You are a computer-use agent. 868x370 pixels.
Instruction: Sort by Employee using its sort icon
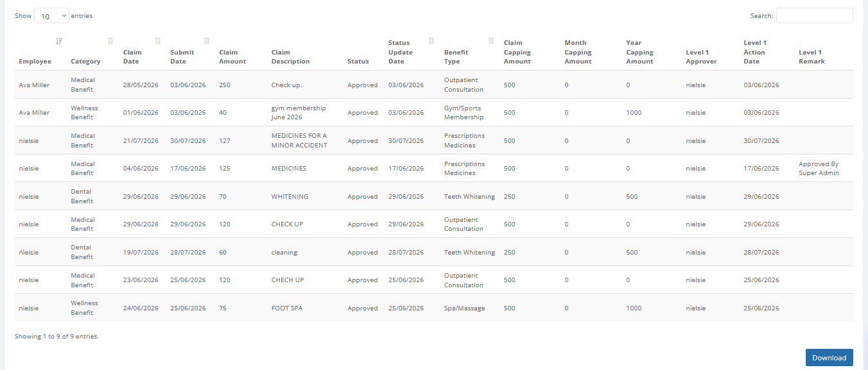pyautogui.click(x=59, y=41)
